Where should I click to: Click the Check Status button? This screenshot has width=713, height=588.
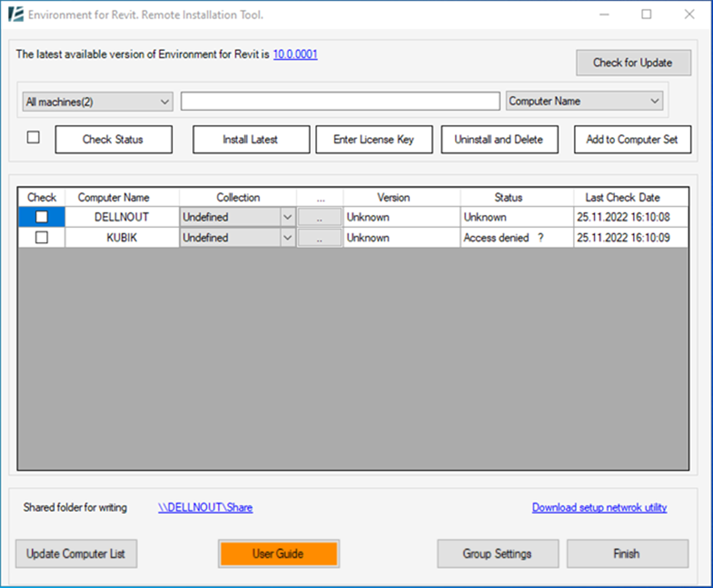point(114,139)
